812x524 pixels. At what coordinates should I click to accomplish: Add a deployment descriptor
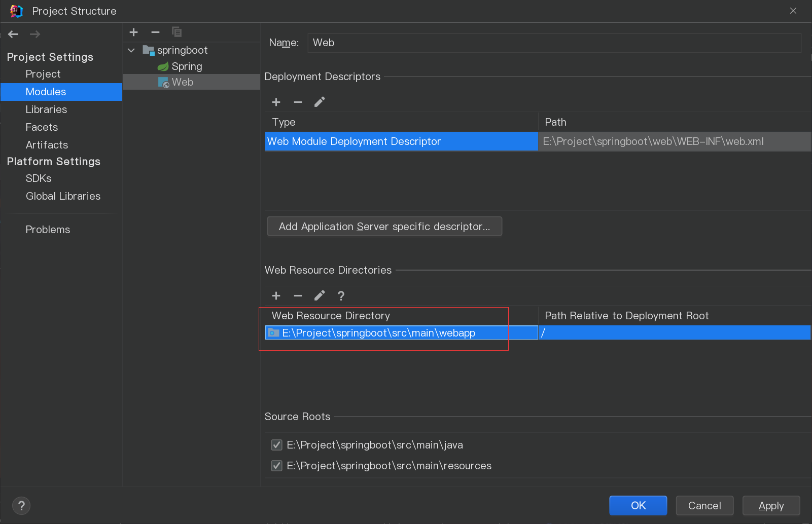276,102
